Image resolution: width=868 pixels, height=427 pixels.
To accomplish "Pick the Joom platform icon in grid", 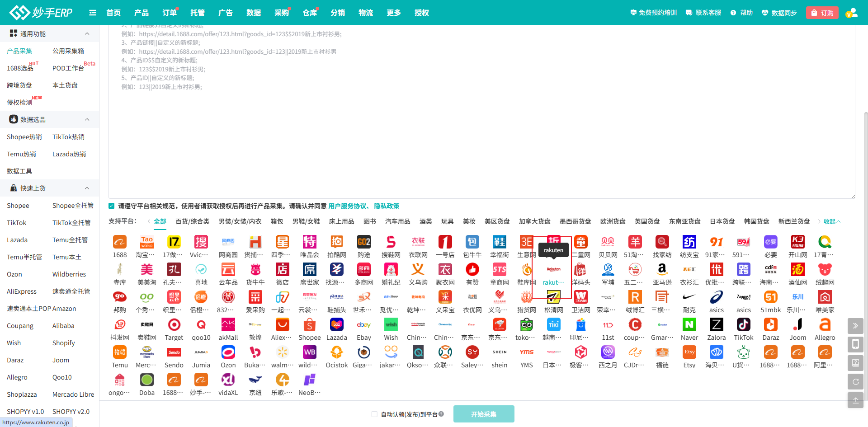I will tap(798, 325).
